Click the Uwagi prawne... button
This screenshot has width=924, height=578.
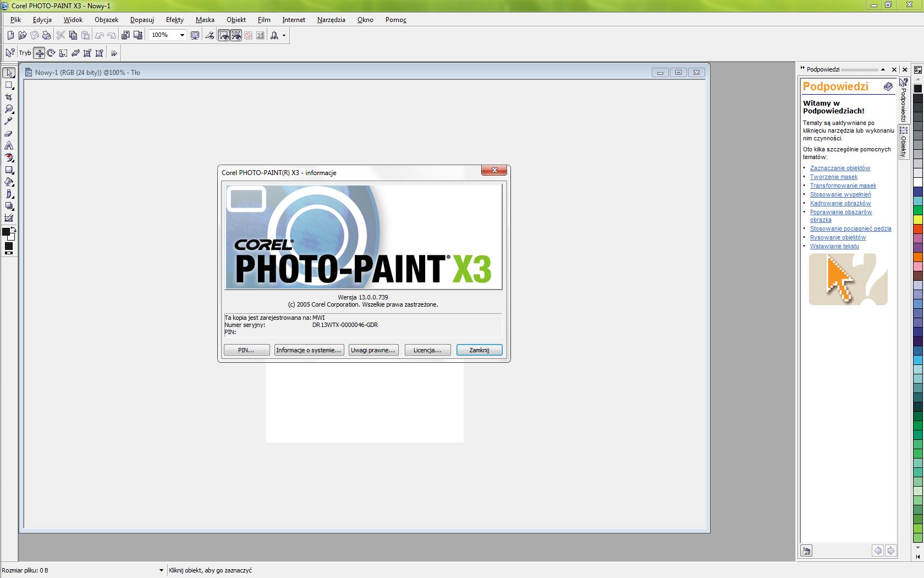pyautogui.click(x=373, y=350)
